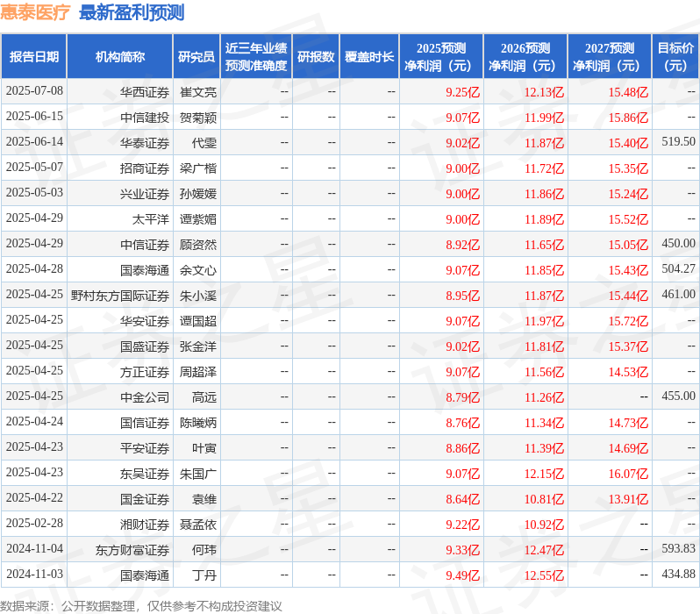Image resolution: width=700 pixels, height=614 pixels.
Task: Select the 2025-06-14 date cell
Action: pos(34,142)
